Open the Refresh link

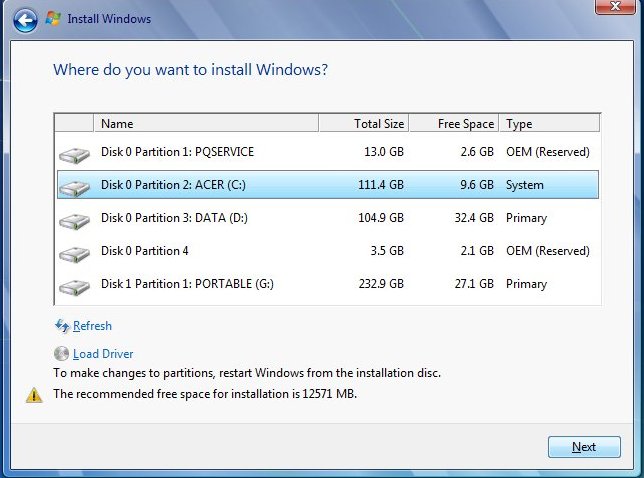(92, 326)
